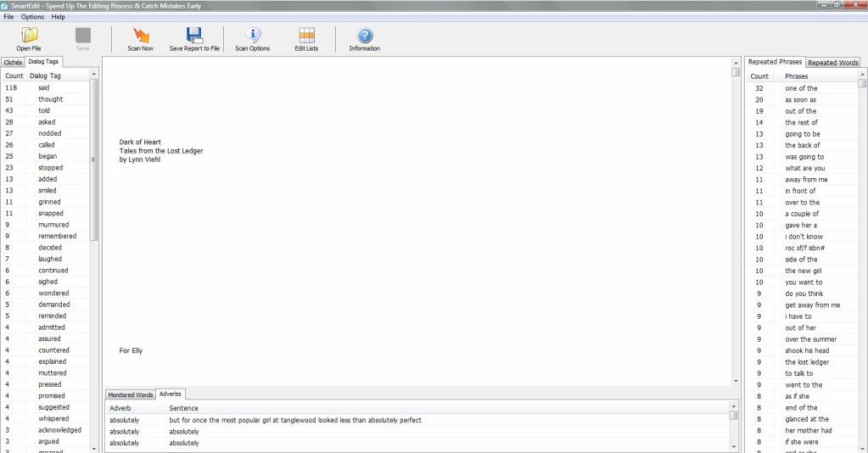The width and height of the screenshot is (868, 453).
Task: Click the 'For Elly' dedication text
Action: click(x=131, y=350)
